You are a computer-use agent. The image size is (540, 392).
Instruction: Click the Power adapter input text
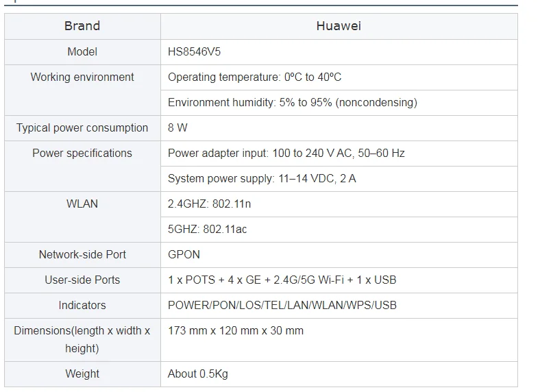(286, 153)
